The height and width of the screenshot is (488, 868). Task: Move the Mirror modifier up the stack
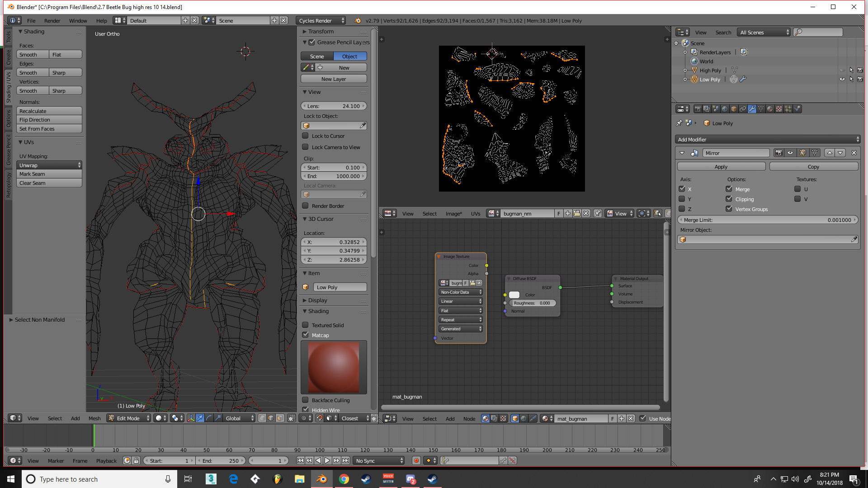click(x=830, y=153)
